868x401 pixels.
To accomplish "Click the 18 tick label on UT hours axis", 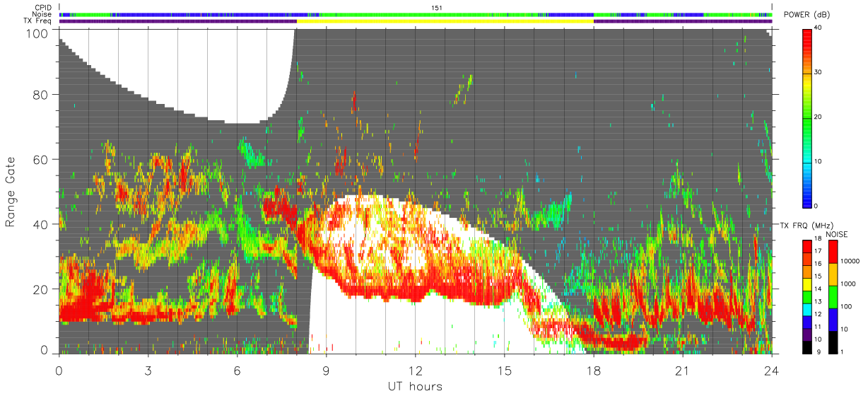I will pyautogui.click(x=594, y=371).
